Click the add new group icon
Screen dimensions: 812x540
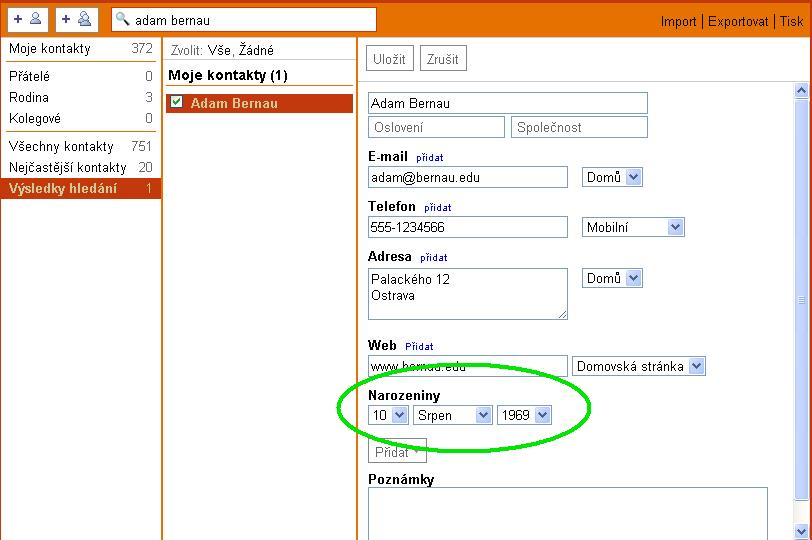click(77, 20)
